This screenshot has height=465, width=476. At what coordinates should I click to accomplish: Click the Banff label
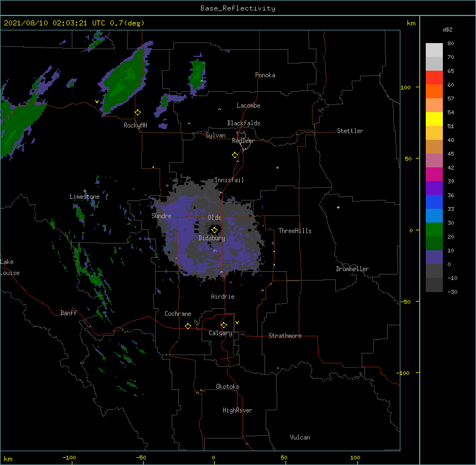tap(68, 313)
